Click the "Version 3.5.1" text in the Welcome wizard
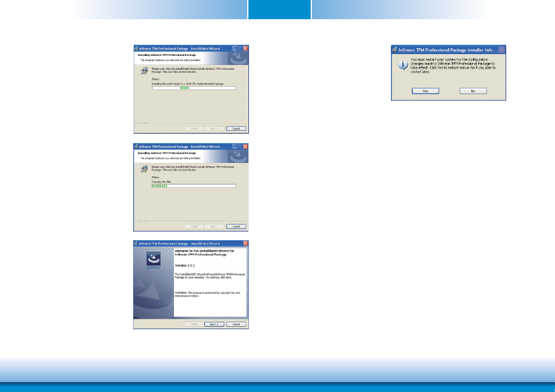The height and width of the screenshot is (392, 555). [185, 265]
